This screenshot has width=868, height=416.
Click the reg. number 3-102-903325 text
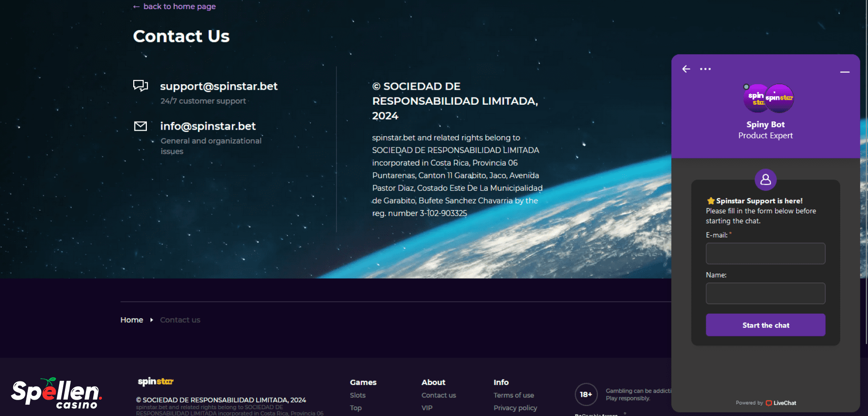coord(420,213)
